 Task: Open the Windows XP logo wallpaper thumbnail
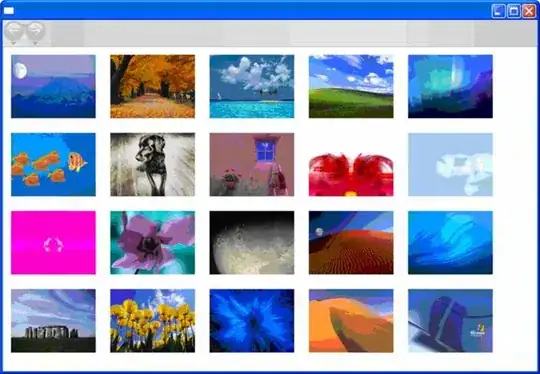point(450,321)
